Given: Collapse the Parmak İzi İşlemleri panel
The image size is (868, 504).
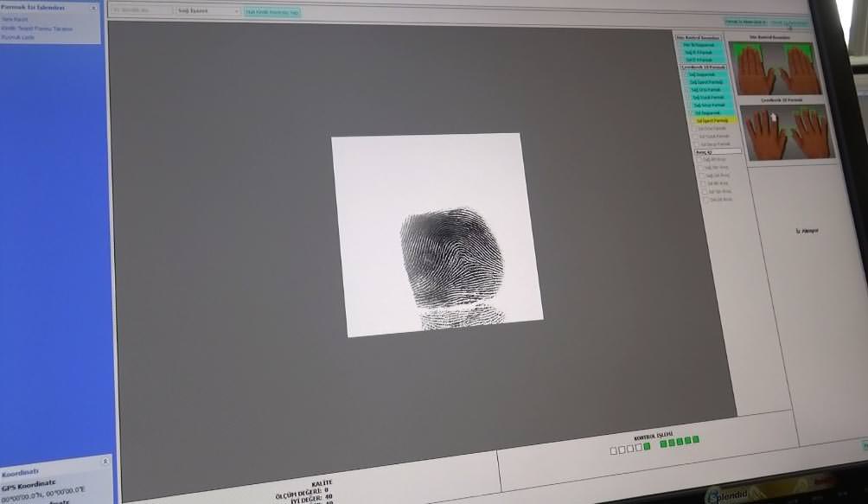Looking at the screenshot, I should [x=93, y=8].
